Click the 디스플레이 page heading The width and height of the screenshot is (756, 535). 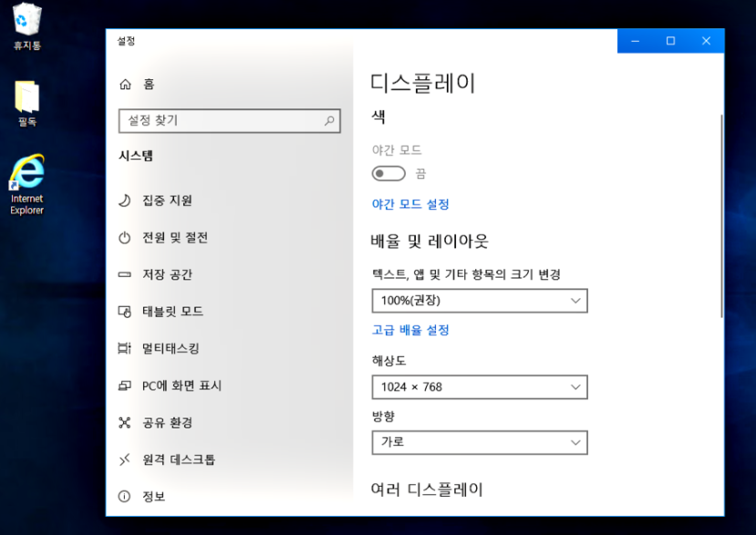tap(423, 83)
